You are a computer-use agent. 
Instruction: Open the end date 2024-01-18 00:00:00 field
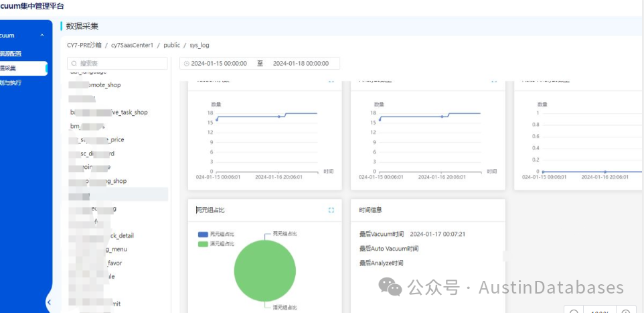[301, 64]
